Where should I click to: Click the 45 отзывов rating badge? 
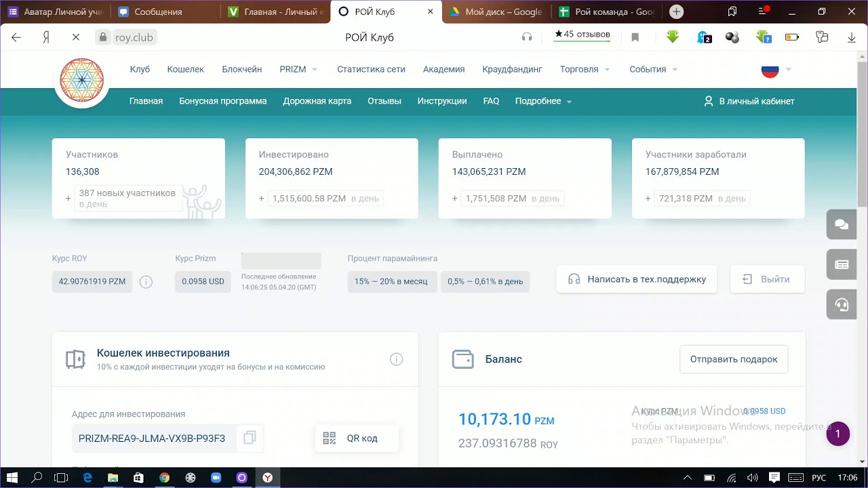[x=582, y=35]
